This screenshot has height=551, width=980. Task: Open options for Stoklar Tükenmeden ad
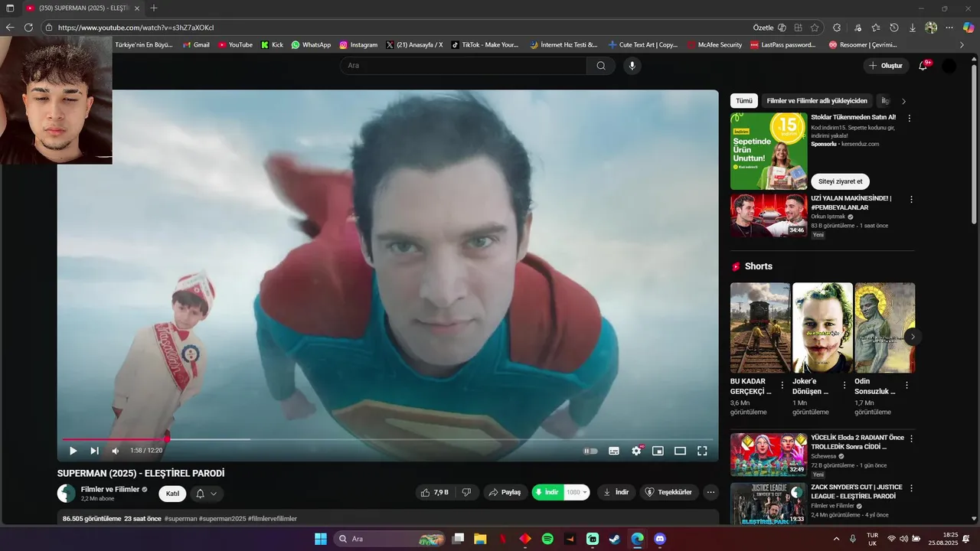pos(910,119)
